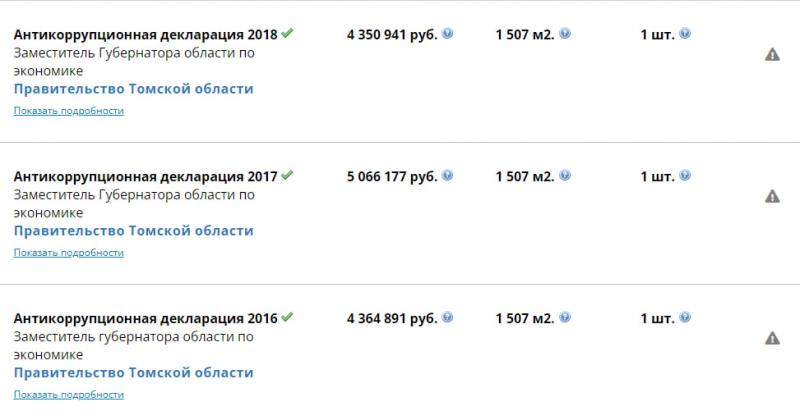
Task: Click help icon beside 2016 area 1 507 м2
Action: click(x=565, y=317)
